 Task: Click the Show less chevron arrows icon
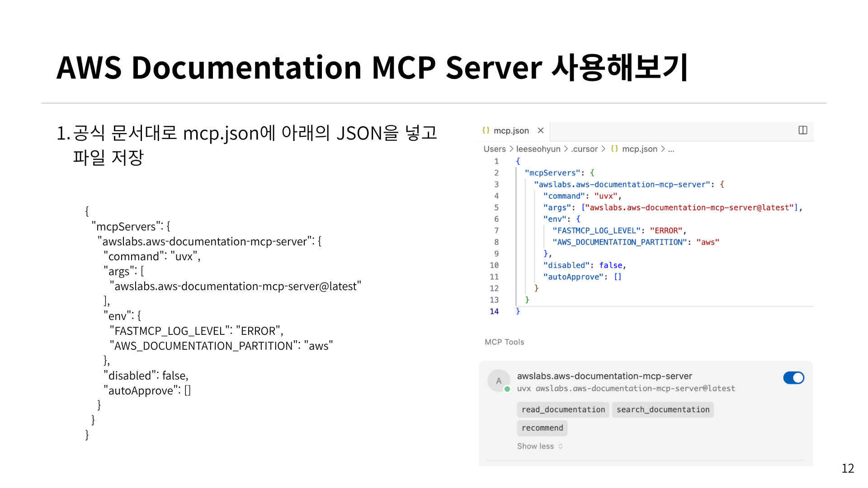tap(561, 446)
